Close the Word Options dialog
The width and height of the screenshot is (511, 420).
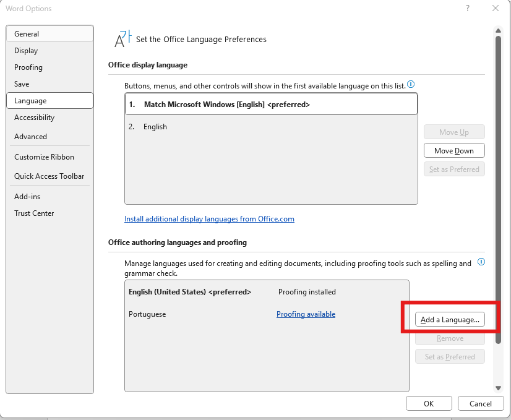[x=496, y=8]
